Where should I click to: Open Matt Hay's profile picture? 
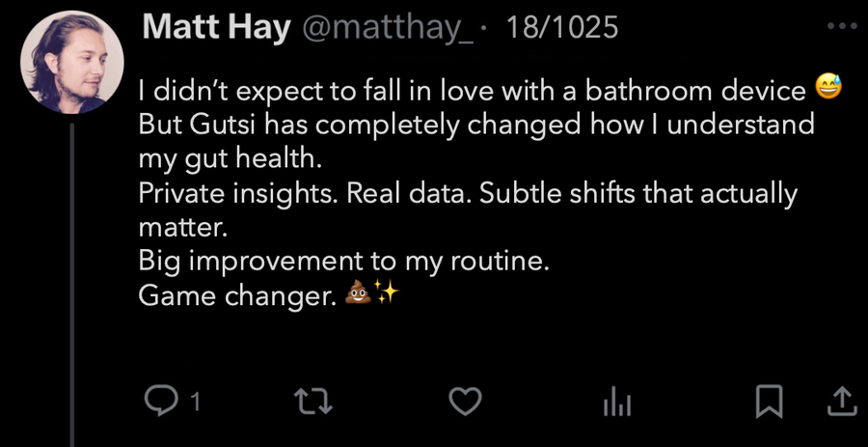point(72,63)
